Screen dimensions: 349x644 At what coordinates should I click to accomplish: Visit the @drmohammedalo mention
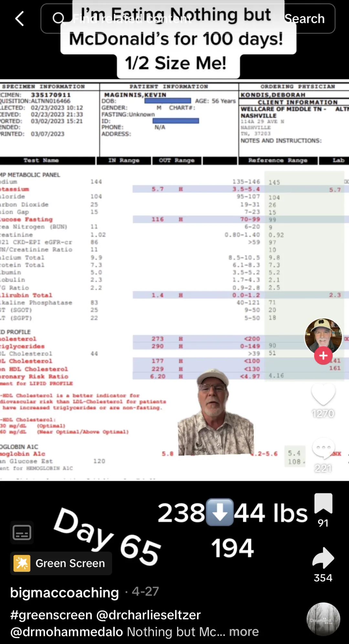67,632
